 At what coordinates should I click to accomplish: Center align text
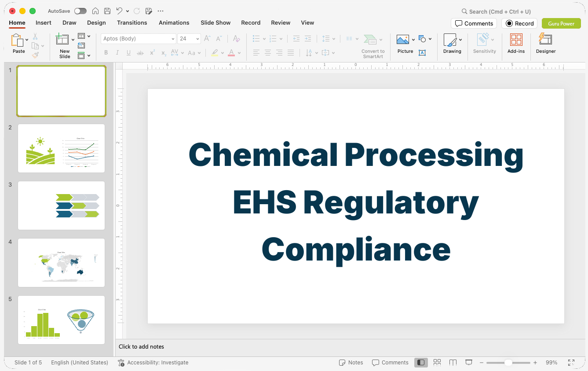click(268, 53)
